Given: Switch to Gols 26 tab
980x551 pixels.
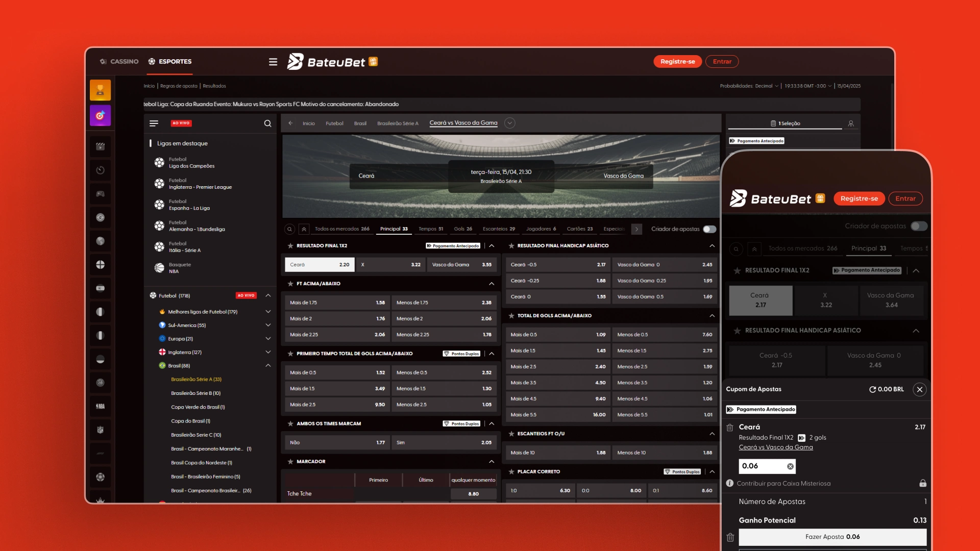Looking at the screenshot, I should [x=463, y=229].
